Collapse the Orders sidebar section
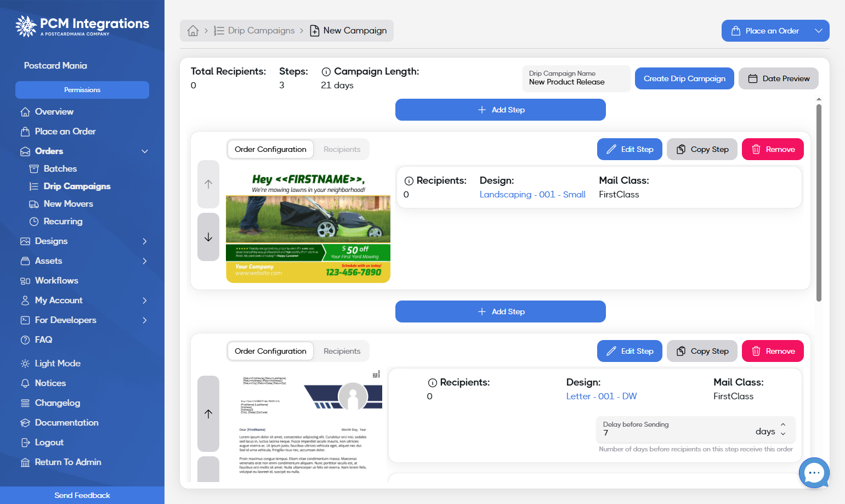The image size is (845, 504). (x=145, y=151)
